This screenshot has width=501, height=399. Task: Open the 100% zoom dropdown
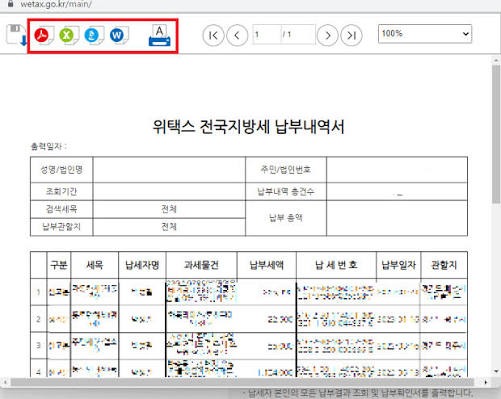[425, 34]
